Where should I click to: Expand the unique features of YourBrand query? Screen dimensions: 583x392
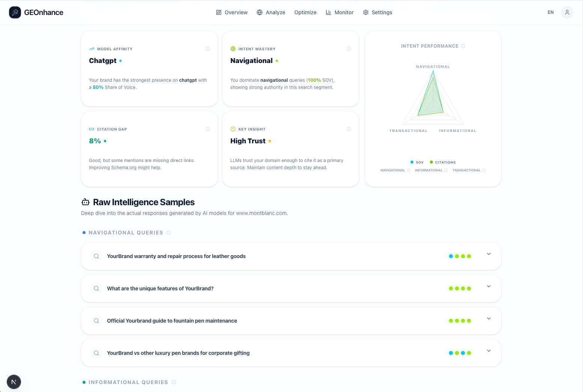488,287
